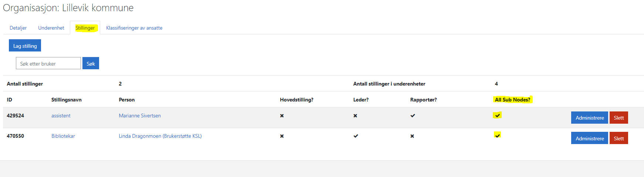This screenshot has width=644, height=177.
Task: Open the Bibliotekar position link
Action: (x=63, y=136)
